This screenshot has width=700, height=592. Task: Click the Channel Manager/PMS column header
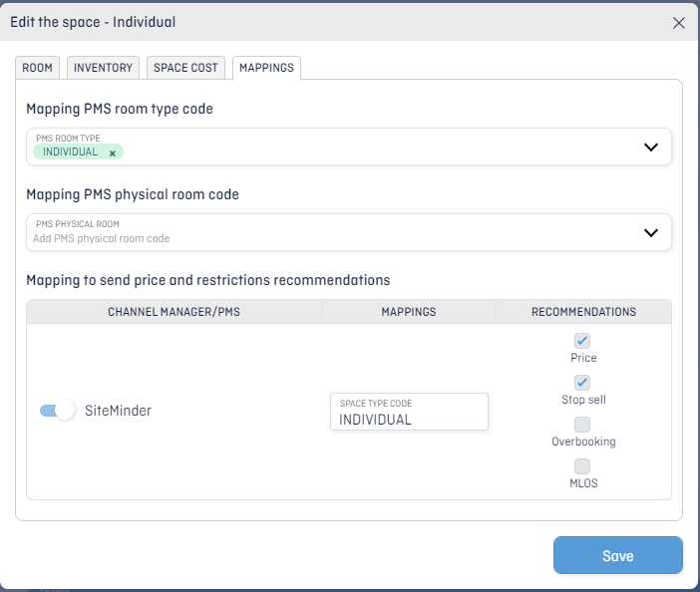(174, 312)
